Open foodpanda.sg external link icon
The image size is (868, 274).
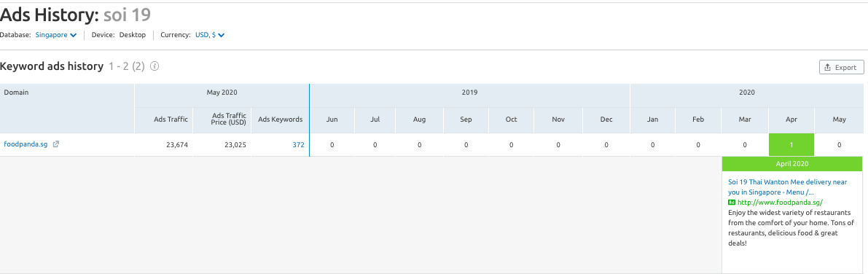pyautogui.click(x=56, y=144)
